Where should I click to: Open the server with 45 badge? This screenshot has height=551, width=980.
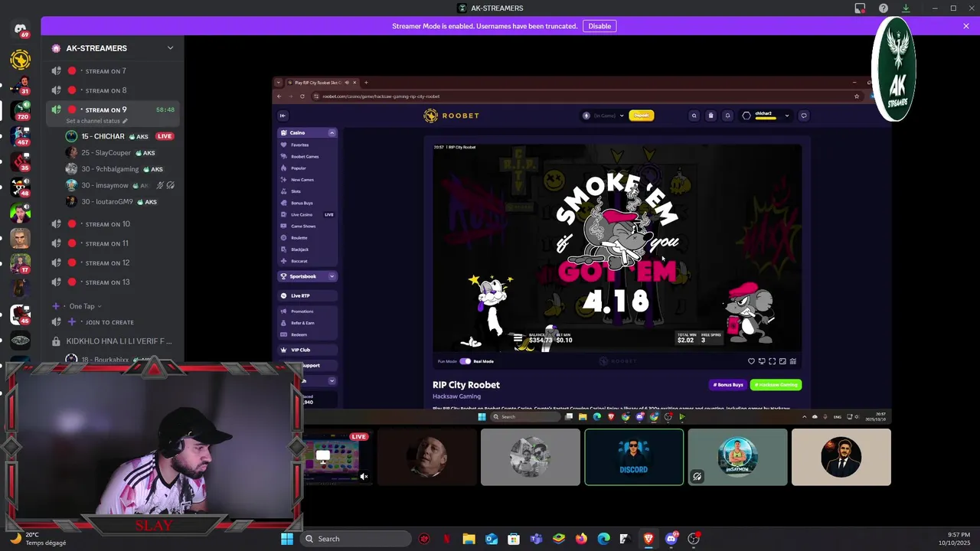[x=21, y=315]
